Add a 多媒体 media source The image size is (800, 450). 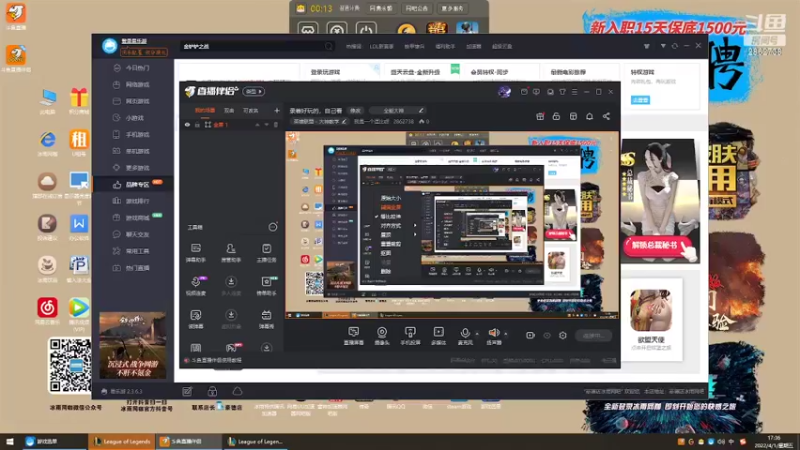click(438, 336)
